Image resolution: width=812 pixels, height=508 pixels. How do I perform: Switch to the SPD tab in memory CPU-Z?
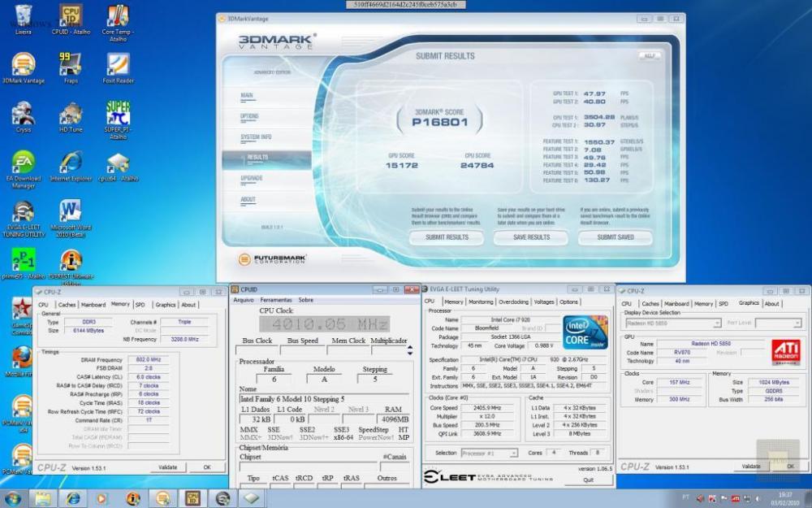[x=140, y=305]
